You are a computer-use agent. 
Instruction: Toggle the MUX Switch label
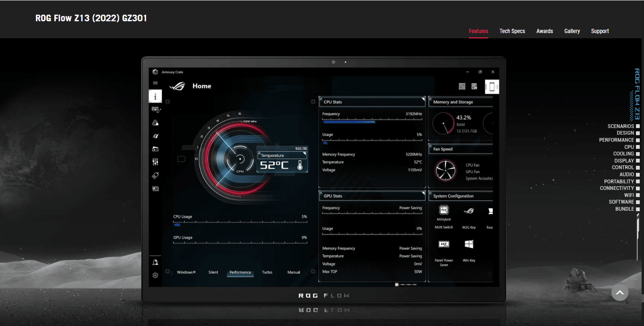point(444,227)
